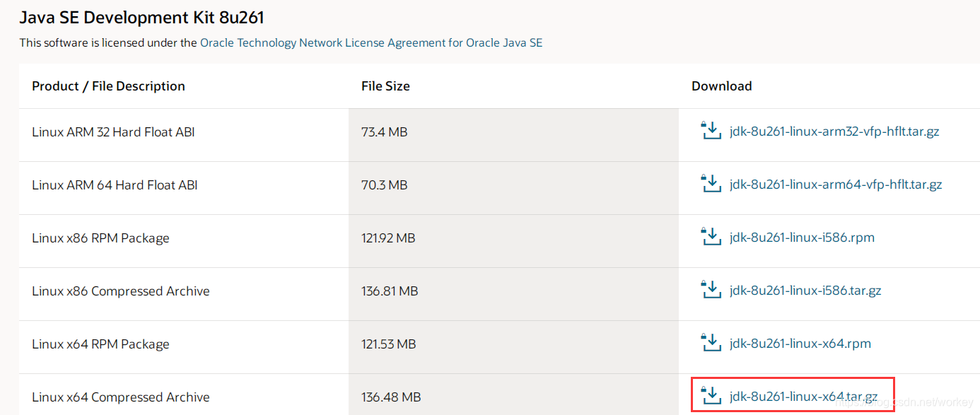Download jdk-8u261-linux-i586.rpm
The image size is (980, 415).
pyautogui.click(x=803, y=238)
